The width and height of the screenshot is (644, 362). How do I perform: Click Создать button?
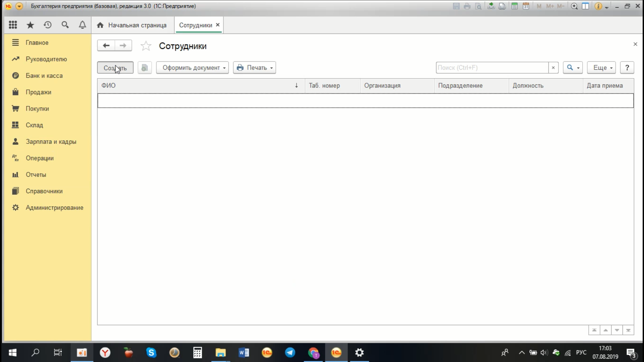pos(115,68)
